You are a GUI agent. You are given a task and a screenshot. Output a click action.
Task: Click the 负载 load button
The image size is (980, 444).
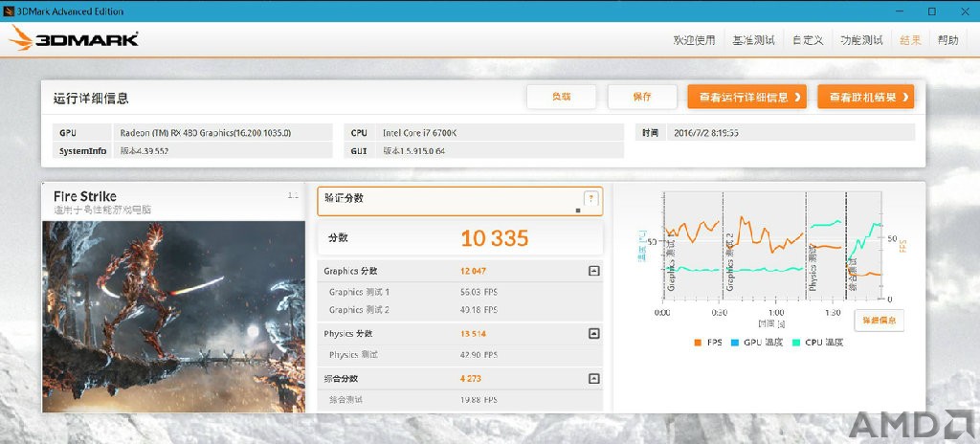[x=561, y=97]
